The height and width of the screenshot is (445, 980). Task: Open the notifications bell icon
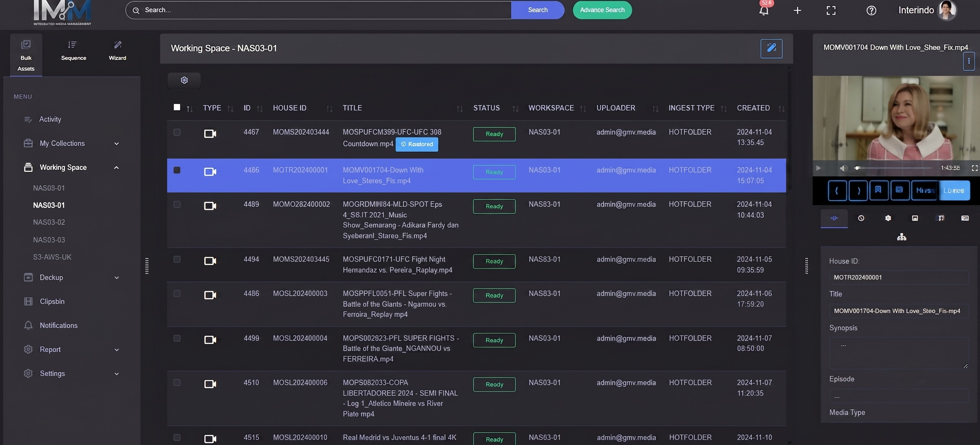click(x=763, y=10)
